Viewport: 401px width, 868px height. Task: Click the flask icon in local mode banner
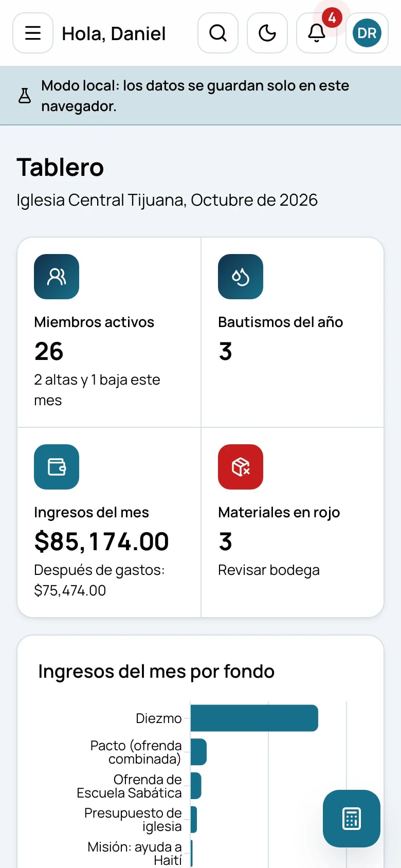[x=25, y=96]
